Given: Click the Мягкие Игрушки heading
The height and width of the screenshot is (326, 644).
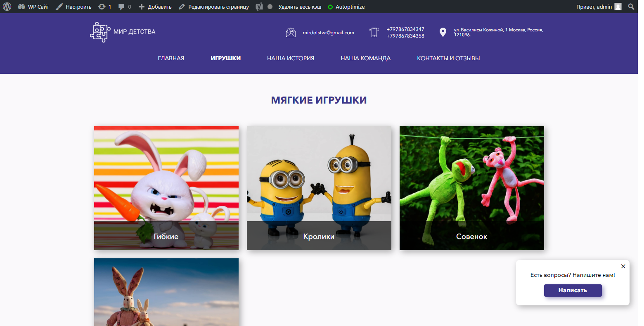Looking at the screenshot, I should click(319, 100).
